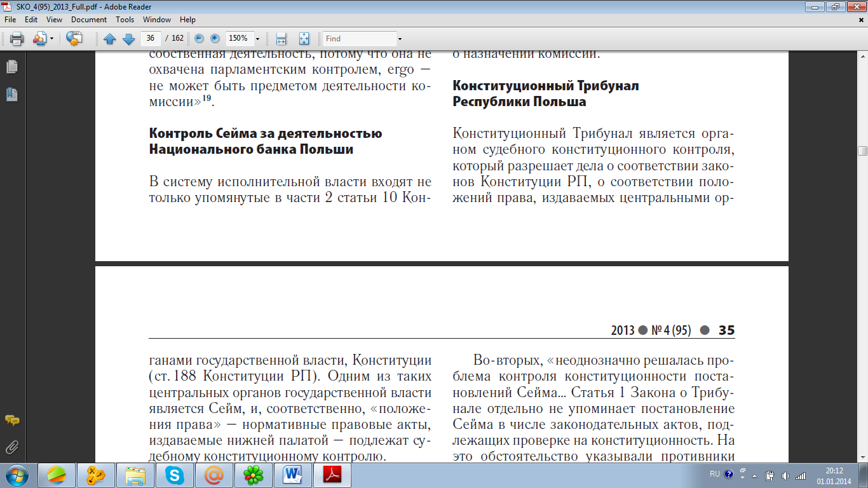Click Adobe Reader taskbar button
The height and width of the screenshot is (488, 868).
click(x=333, y=475)
